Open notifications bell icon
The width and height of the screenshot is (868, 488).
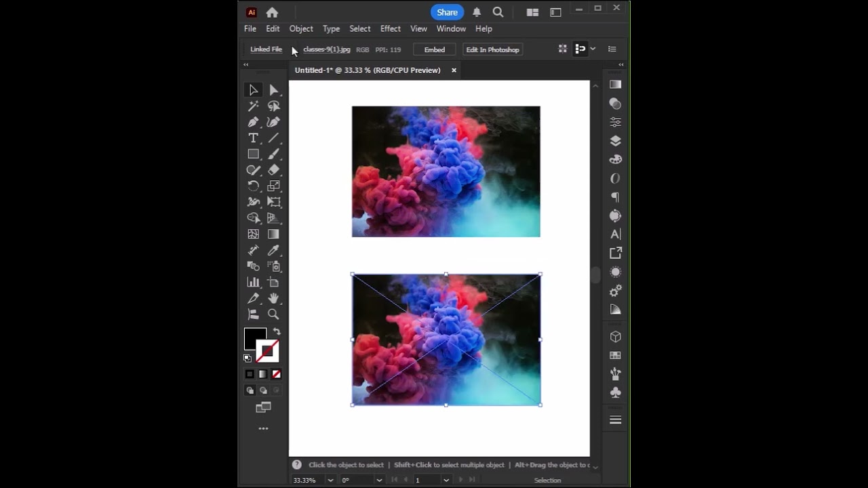477,12
